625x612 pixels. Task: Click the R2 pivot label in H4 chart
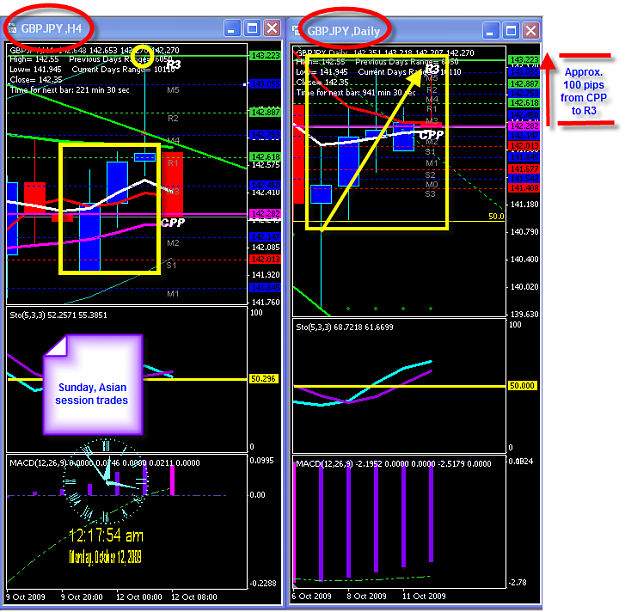point(173,118)
